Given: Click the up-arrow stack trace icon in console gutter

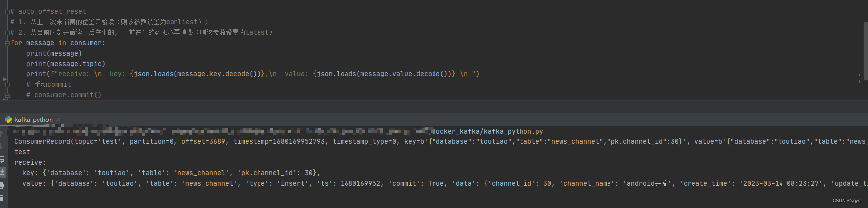Looking at the screenshot, I should point(2,134).
